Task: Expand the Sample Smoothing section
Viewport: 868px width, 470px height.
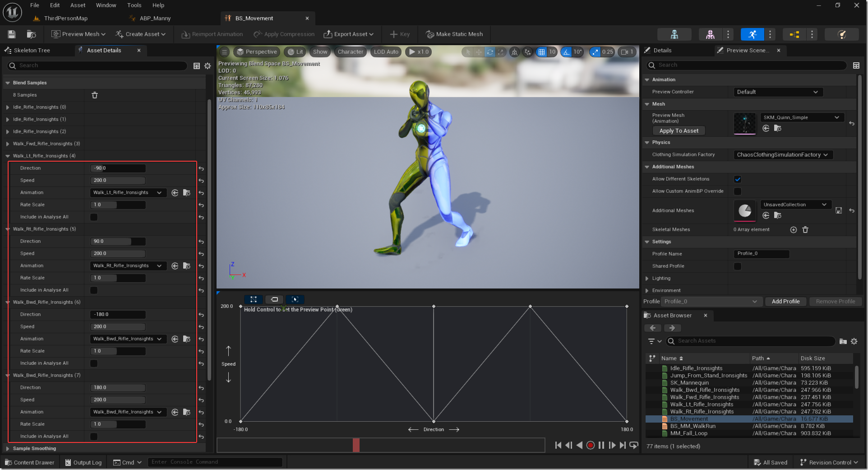Action: tap(8, 449)
